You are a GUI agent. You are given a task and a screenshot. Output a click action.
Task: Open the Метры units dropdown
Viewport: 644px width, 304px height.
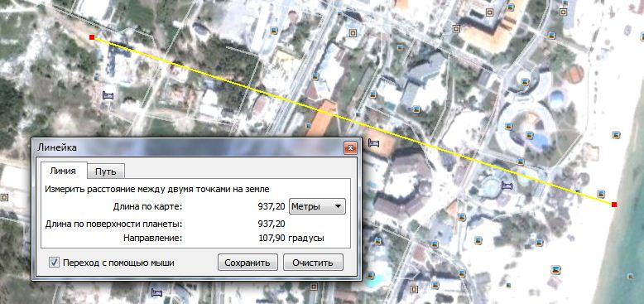(318, 206)
